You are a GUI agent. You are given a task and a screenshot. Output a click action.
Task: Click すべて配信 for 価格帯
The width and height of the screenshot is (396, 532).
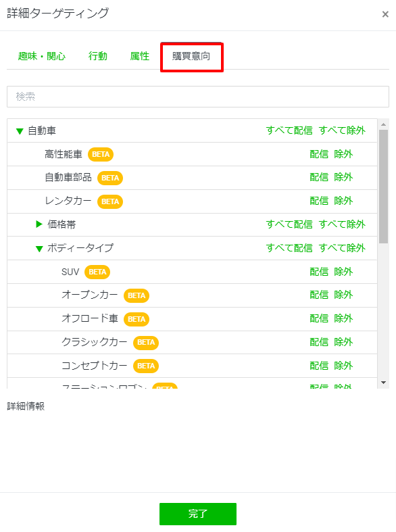289,224
